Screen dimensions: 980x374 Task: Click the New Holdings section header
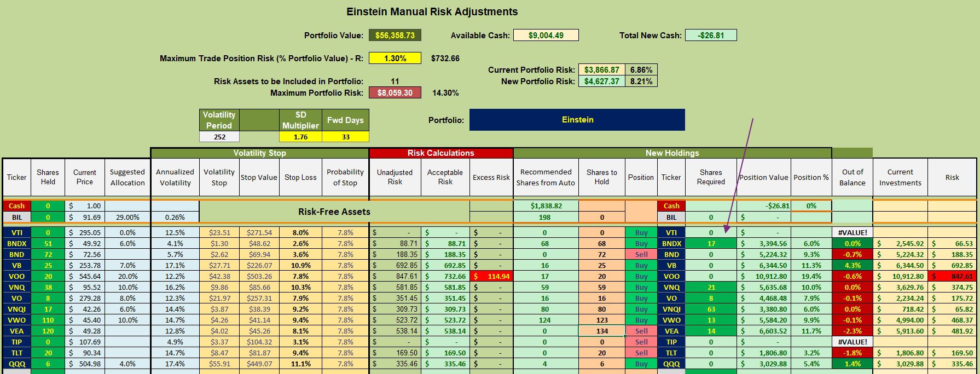[x=672, y=153]
